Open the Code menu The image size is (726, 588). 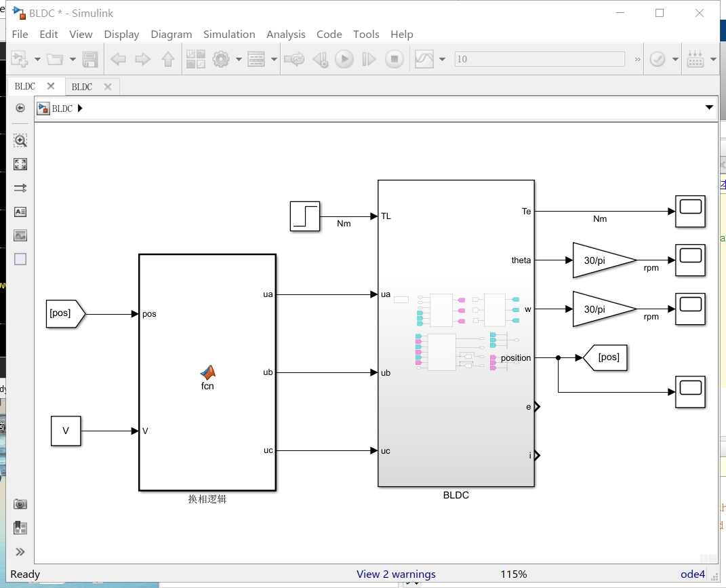point(329,35)
